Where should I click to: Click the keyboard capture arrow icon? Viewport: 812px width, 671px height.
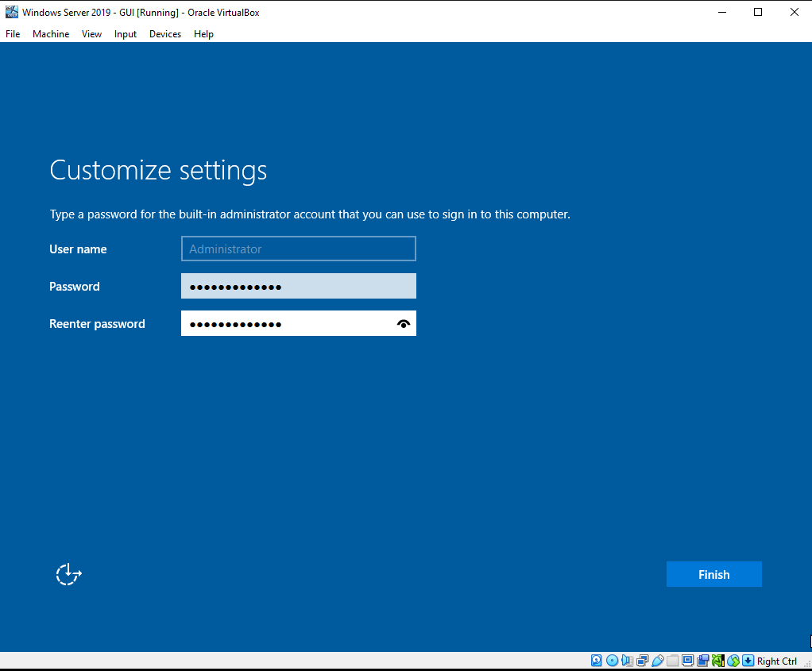coord(748,661)
